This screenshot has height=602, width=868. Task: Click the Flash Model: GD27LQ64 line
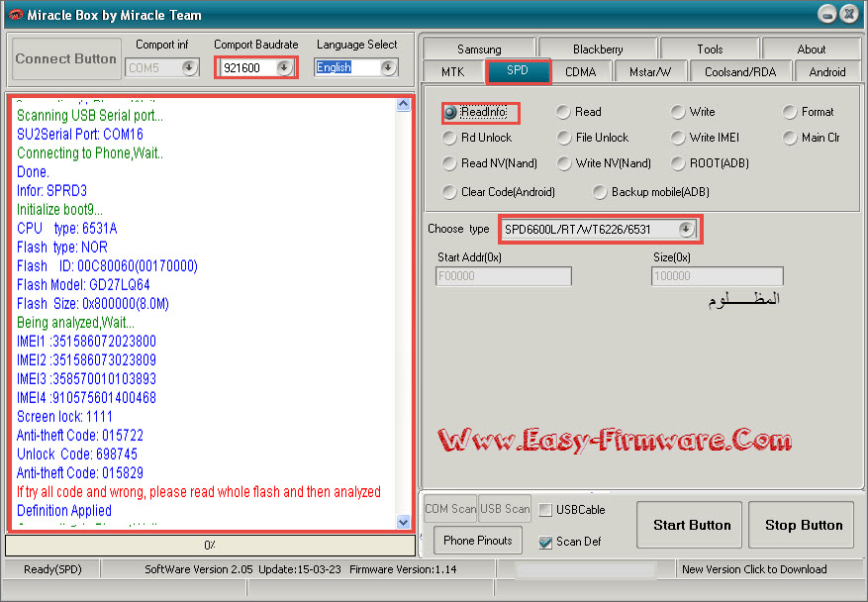[83, 284]
